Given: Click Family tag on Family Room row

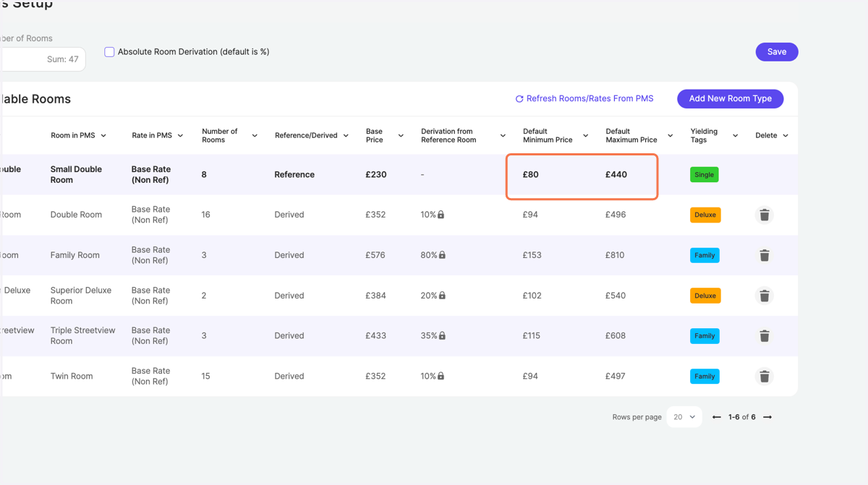Looking at the screenshot, I should [x=705, y=255].
